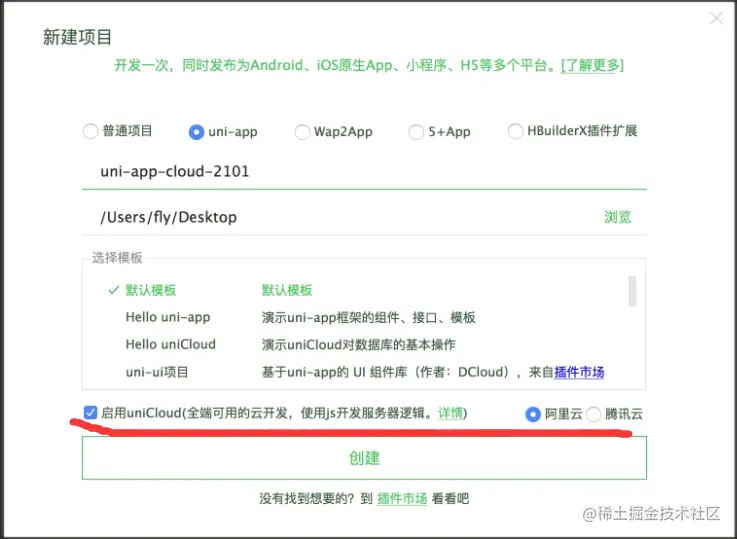Image resolution: width=737 pixels, height=539 pixels.
Task: Click the 默认模板 description text
Action: click(287, 290)
